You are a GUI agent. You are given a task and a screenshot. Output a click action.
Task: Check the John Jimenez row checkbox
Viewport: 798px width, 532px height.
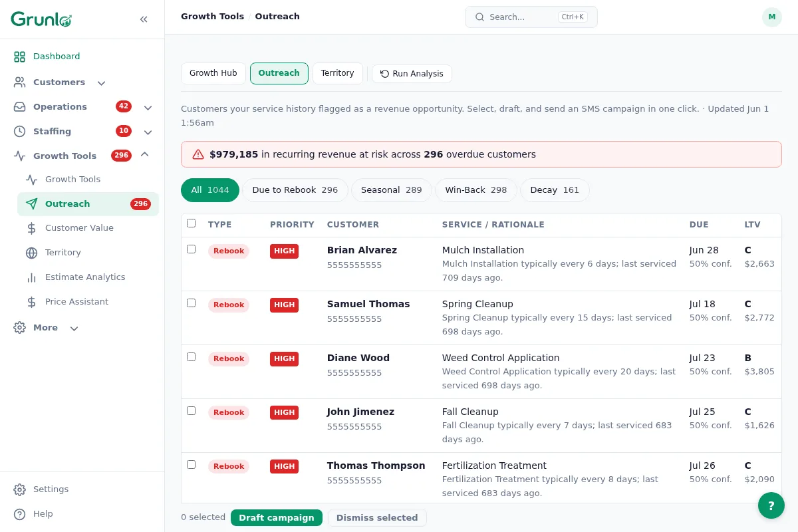coord(192,411)
